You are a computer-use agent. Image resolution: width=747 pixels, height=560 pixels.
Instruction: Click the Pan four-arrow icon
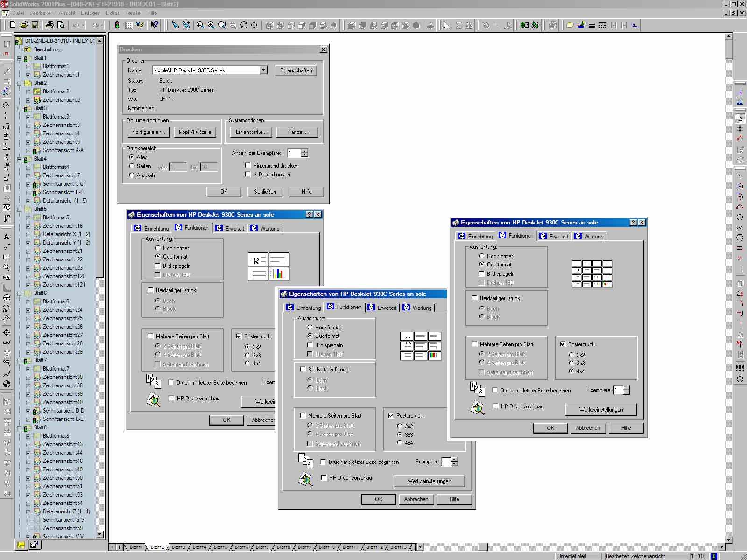(x=254, y=25)
